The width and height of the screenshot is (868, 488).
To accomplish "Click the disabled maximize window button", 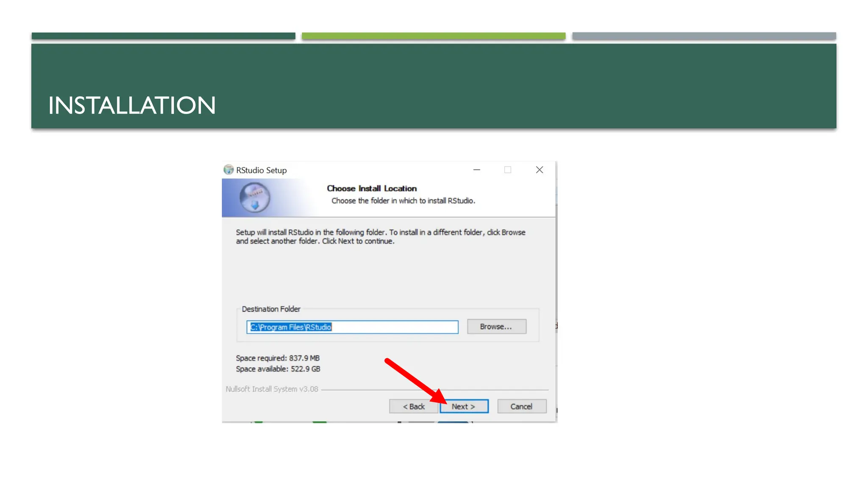I will point(508,170).
